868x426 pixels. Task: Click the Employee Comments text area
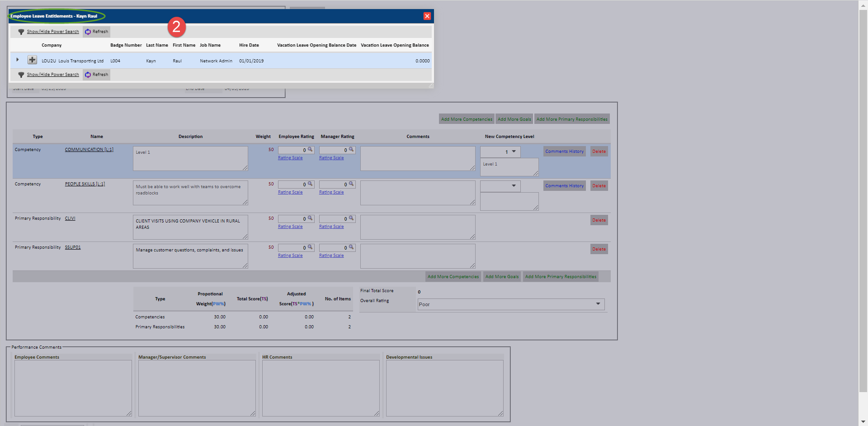(73, 388)
